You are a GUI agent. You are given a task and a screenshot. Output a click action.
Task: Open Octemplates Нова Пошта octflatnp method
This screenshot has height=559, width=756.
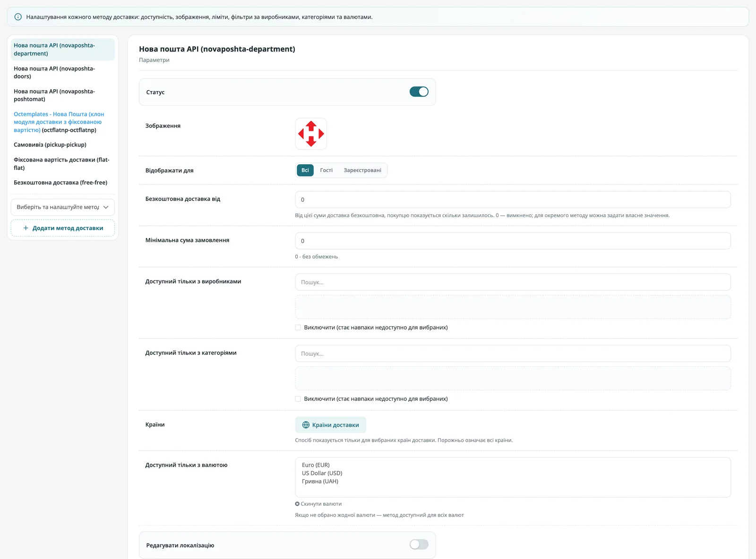tap(63, 122)
